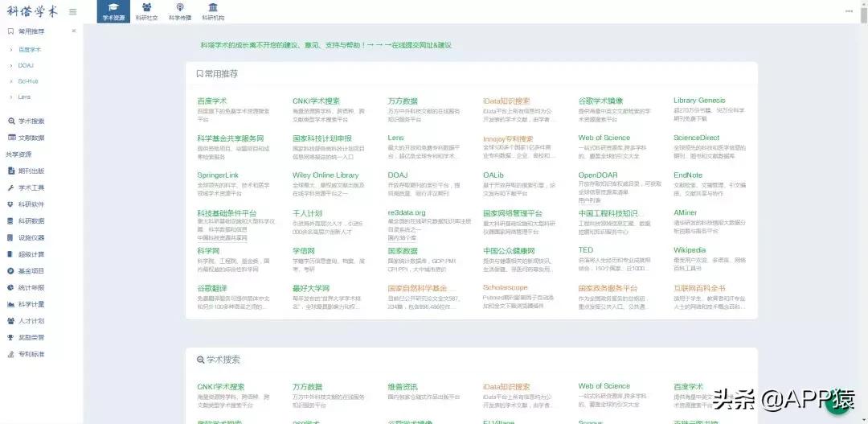Open OALib link
Viewport: 868px width, 424px height.
pos(493,175)
